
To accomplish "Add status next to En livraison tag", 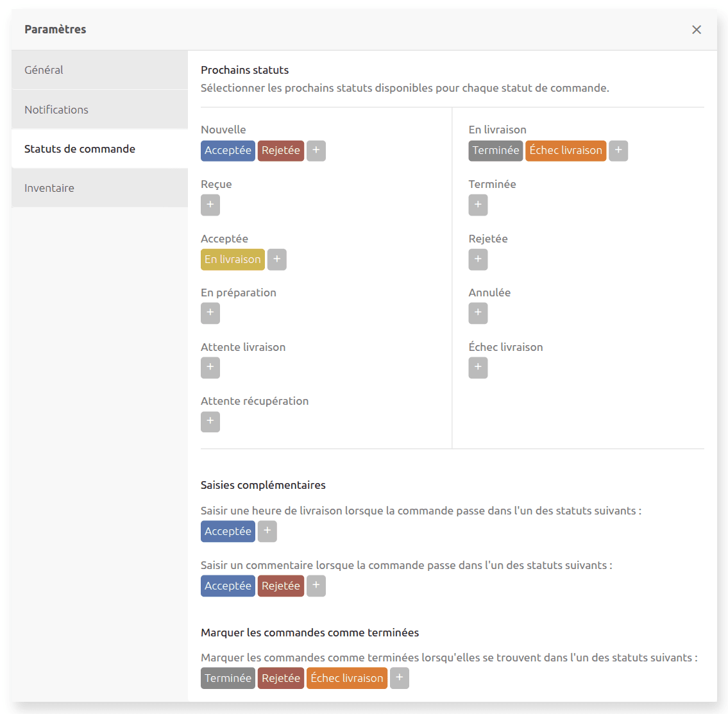I will point(276,259).
